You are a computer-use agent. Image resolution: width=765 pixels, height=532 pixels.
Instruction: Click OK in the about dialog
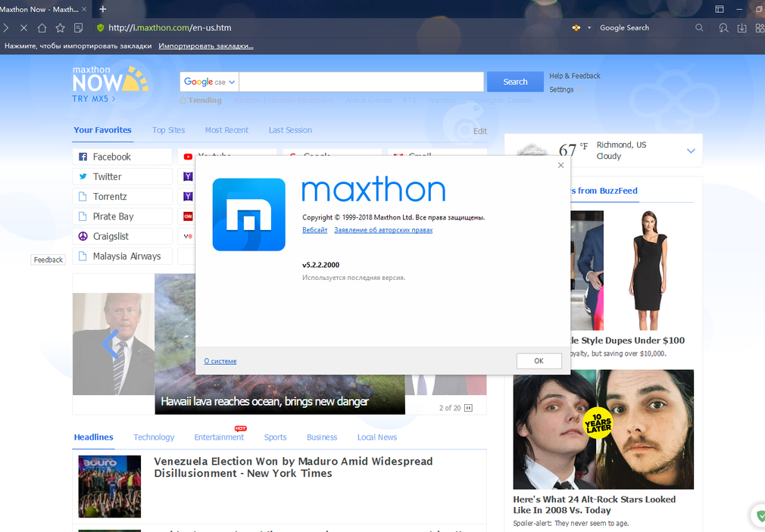pos(539,361)
